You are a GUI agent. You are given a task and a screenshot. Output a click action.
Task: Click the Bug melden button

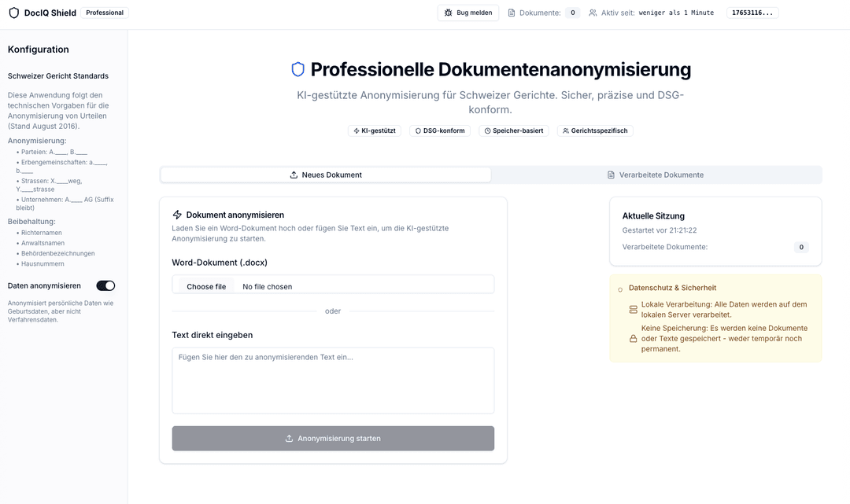[468, 13]
